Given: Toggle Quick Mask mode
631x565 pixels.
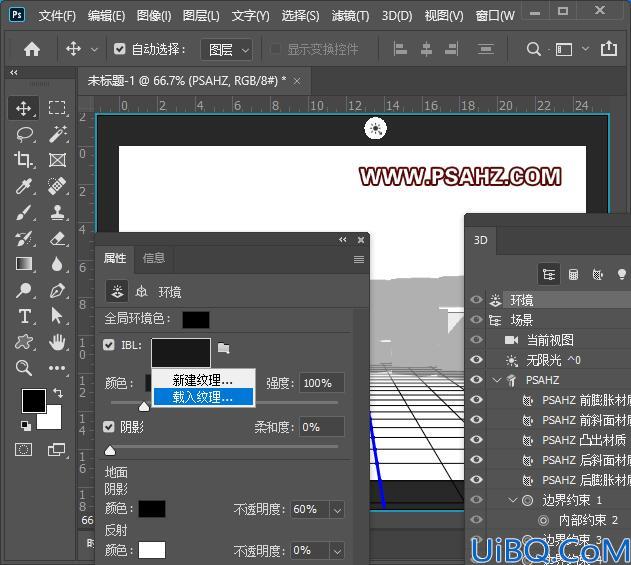Looking at the screenshot, I should 23,449.
